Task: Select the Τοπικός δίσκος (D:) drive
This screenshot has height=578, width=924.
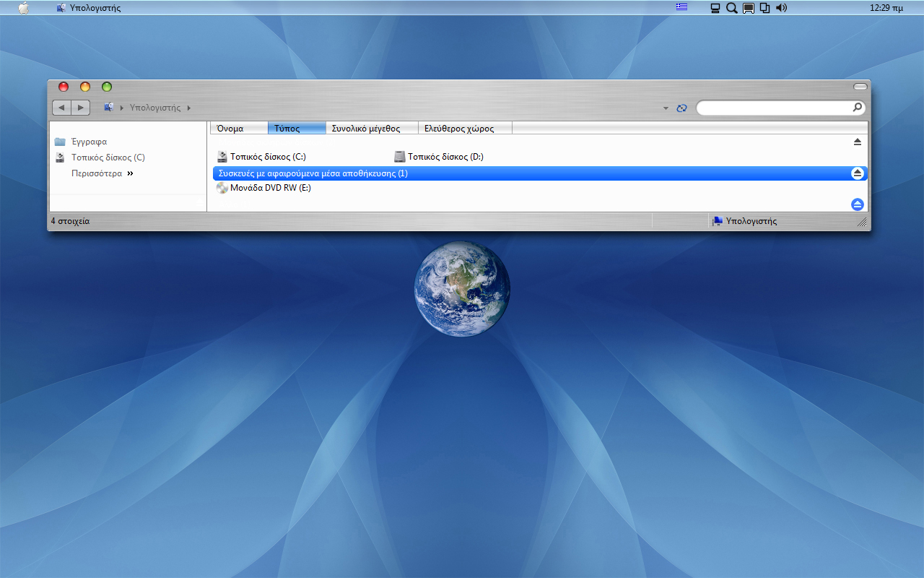Action: 439,157
